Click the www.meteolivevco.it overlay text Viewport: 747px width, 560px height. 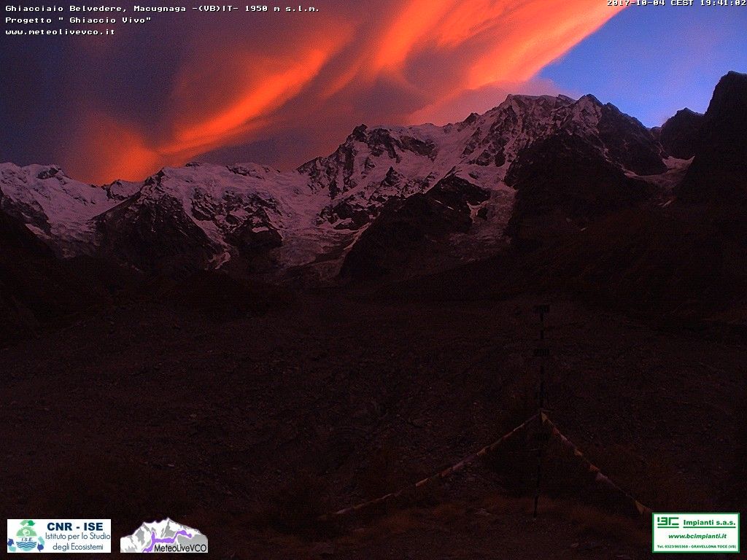(60, 32)
